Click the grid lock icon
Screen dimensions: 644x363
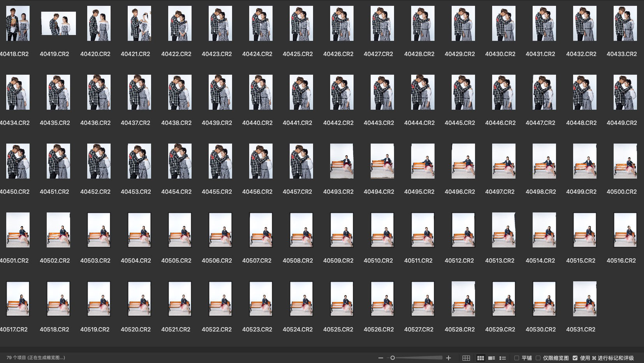[x=466, y=358]
